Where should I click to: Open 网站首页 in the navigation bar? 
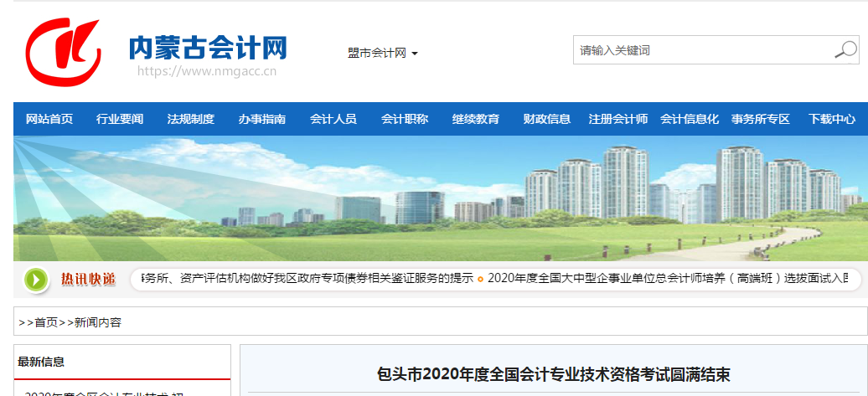coord(49,119)
